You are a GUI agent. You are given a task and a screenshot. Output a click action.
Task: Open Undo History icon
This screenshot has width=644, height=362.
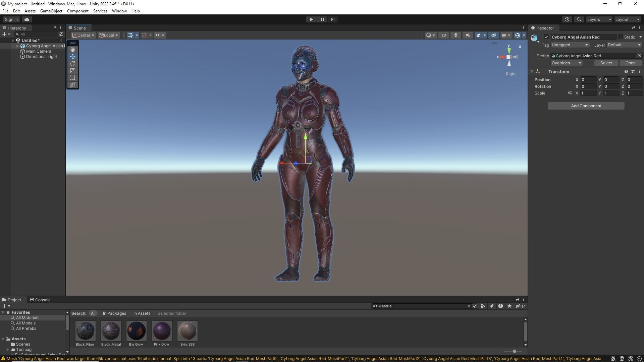click(567, 19)
